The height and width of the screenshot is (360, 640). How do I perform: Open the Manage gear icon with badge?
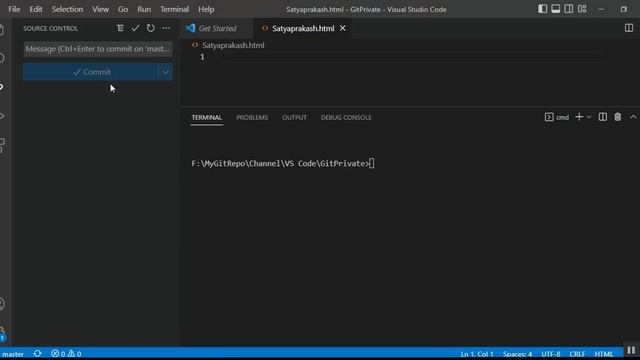coord(2,332)
